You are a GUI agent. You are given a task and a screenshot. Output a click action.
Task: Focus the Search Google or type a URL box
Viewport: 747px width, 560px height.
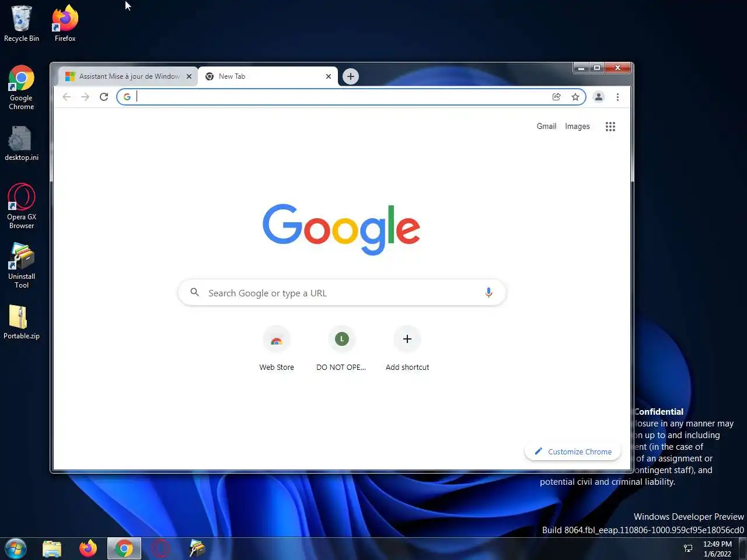pos(342,293)
